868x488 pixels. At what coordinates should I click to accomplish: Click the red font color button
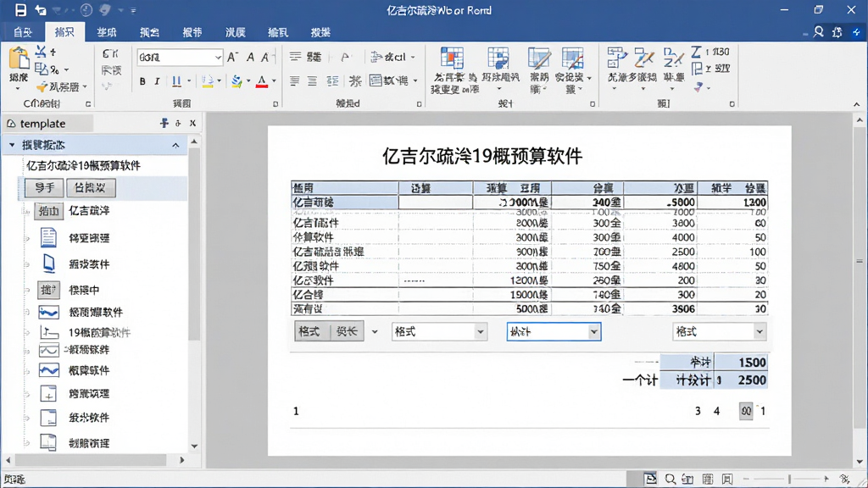click(262, 81)
